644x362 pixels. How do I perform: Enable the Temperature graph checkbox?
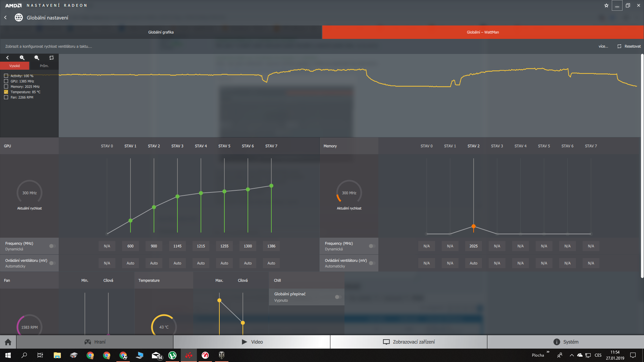[6, 92]
